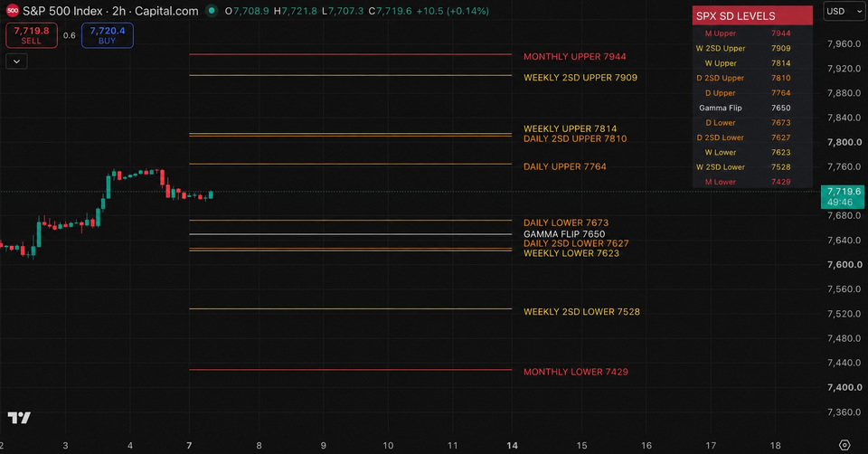The width and height of the screenshot is (868, 454).
Task: Click date 7 on the time axis
Action: point(189,445)
